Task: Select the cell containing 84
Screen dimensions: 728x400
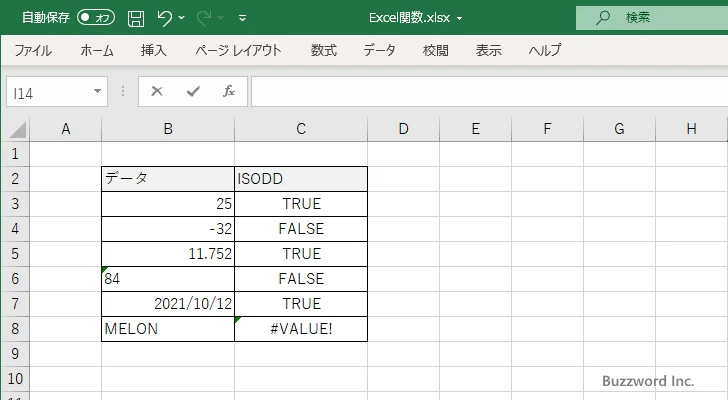Action: coord(168,279)
